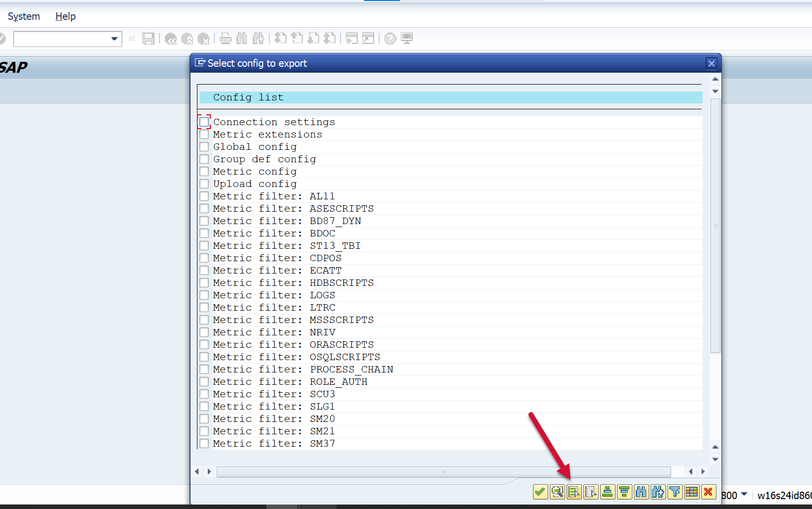Open the colored grid layout icon
This screenshot has height=509, width=812.
click(692, 492)
